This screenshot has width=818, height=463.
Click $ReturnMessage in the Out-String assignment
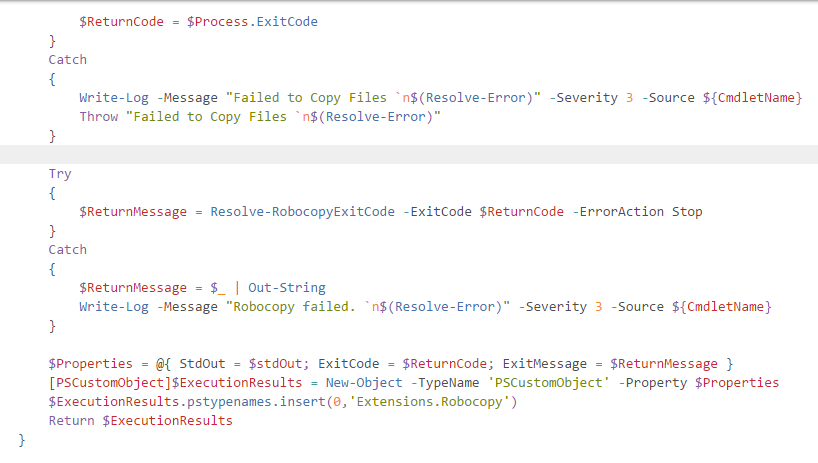[133, 288]
